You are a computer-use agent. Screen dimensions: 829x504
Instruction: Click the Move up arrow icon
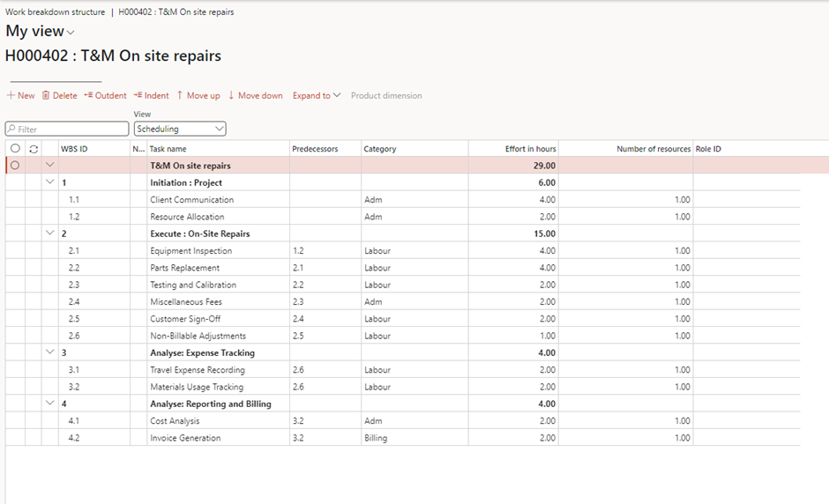[x=180, y=95]
